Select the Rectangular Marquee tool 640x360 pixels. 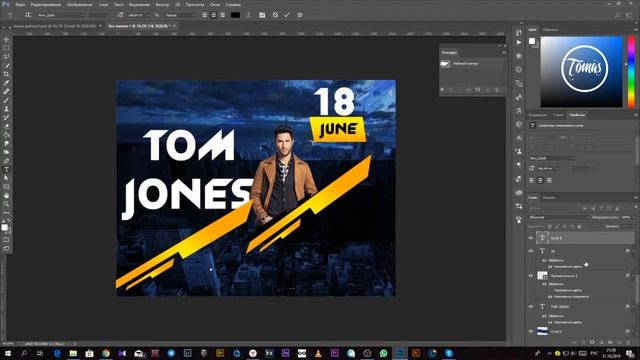click(x=6, y=48)
